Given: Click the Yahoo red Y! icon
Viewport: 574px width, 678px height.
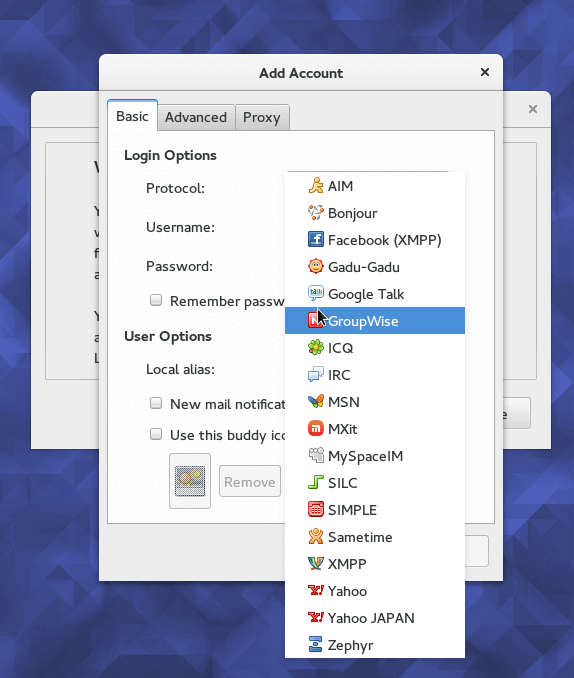Looking at the screenshot, I should pos(316,590).
